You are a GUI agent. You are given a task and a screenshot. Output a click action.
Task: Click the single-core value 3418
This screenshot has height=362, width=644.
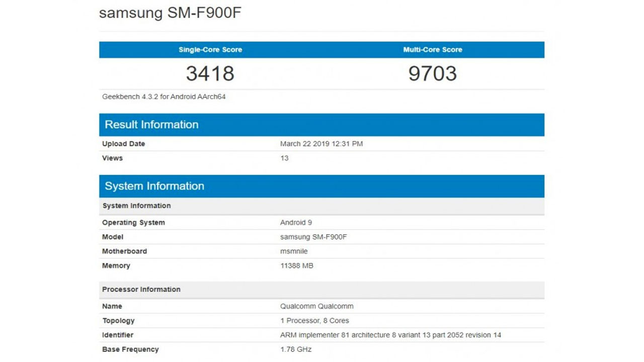tap(210, 73)
